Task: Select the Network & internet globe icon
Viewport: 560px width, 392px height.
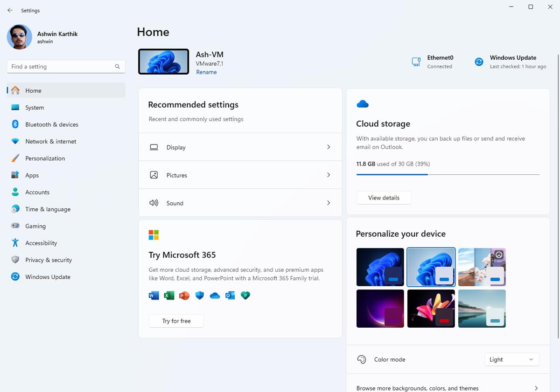Action: pyautogui.click(x=14, y=141)
